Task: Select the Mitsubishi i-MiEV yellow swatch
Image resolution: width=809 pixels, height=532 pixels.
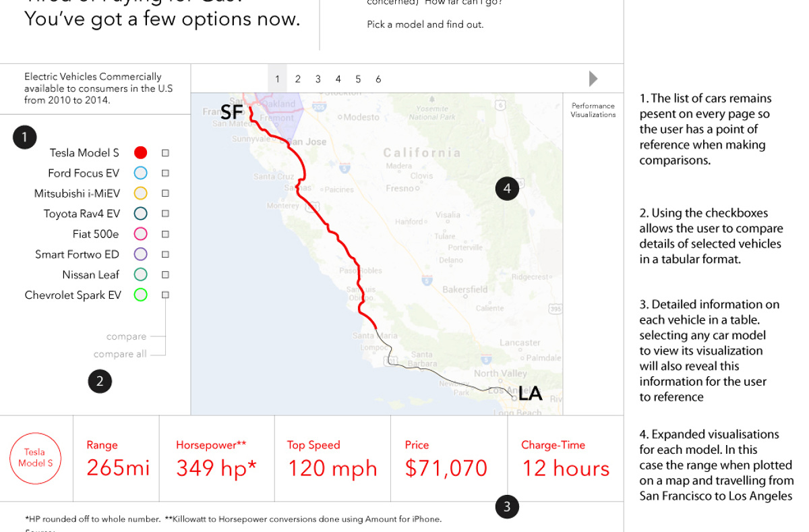Action: point(140,193)
